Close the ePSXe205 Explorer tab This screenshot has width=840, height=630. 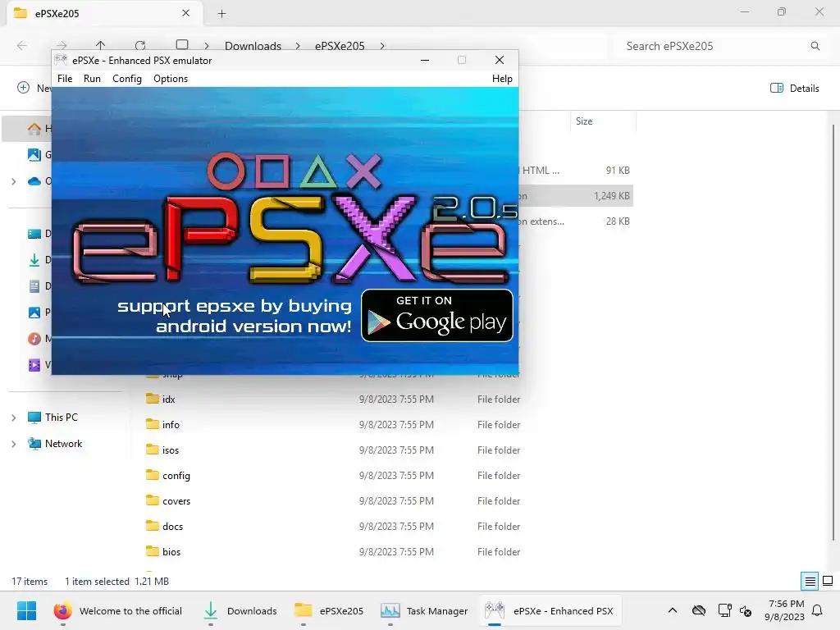pos(186,13)
